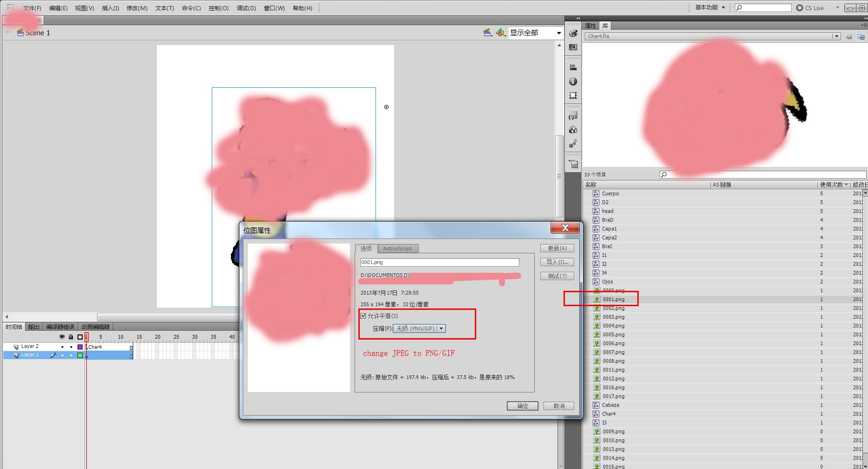Image resolution: width=868 pixels, height=469 pixels.
Task: Open the Project panel icon
Action: [573, 164]
